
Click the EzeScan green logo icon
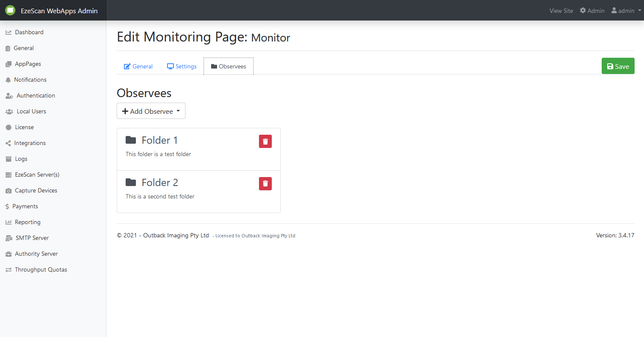10,11
